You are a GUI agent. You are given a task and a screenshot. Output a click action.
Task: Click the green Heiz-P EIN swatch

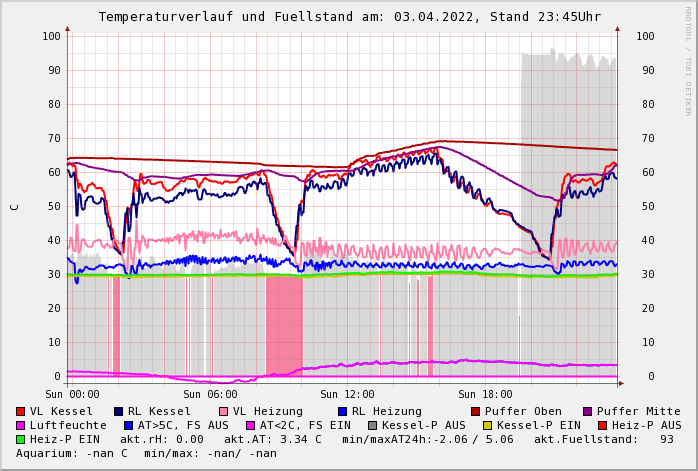point(21,440)
